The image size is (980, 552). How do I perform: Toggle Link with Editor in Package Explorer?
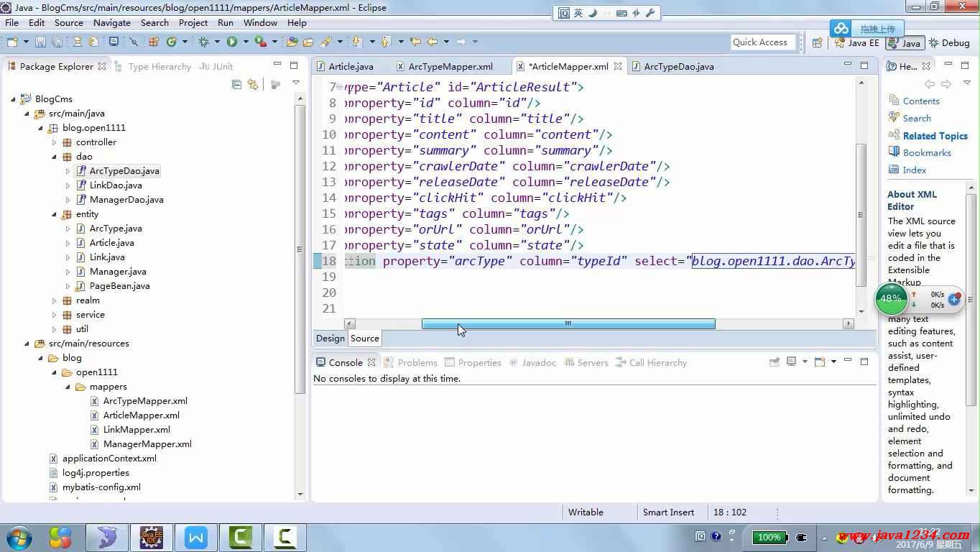click(x=252, y=85)
